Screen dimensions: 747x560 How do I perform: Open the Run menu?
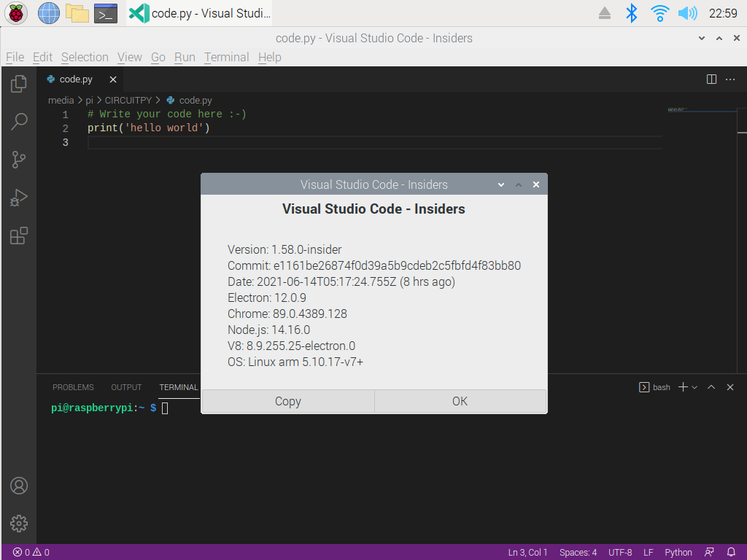(185, 57)
